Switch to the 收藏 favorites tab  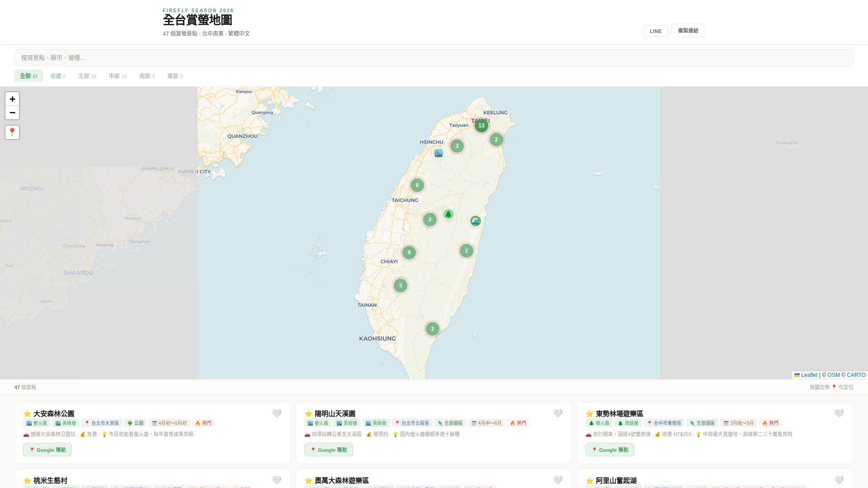point(58,76)
